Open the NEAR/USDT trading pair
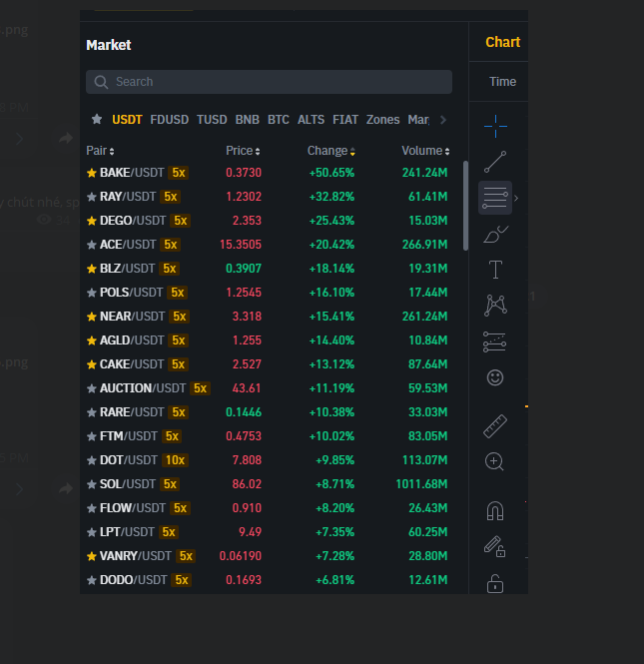Screen dimensions: 644x664 (267, 317)
